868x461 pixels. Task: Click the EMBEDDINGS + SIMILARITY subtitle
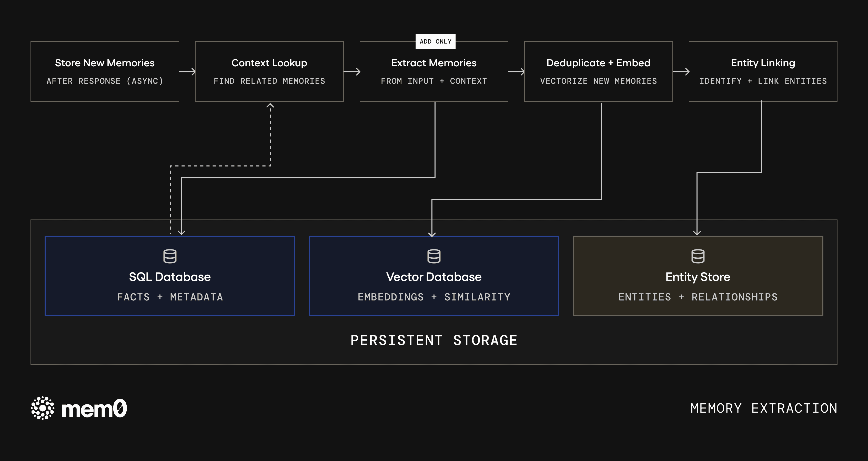(434, 297)
